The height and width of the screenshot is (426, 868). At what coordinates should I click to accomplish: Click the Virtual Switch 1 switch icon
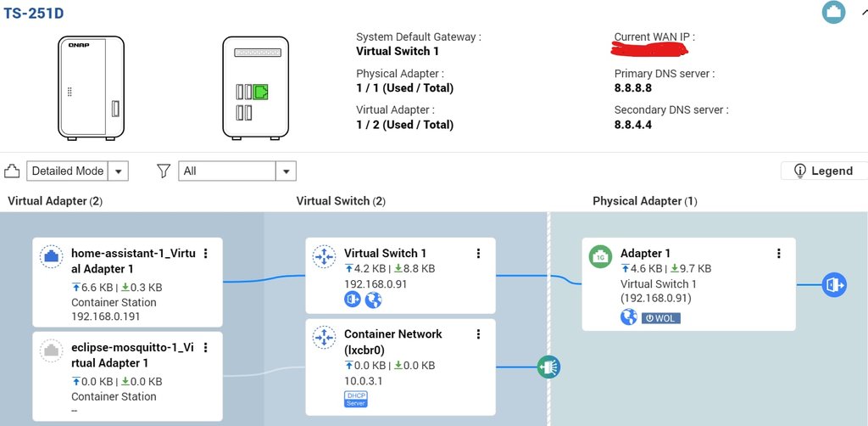pos(324,256)
